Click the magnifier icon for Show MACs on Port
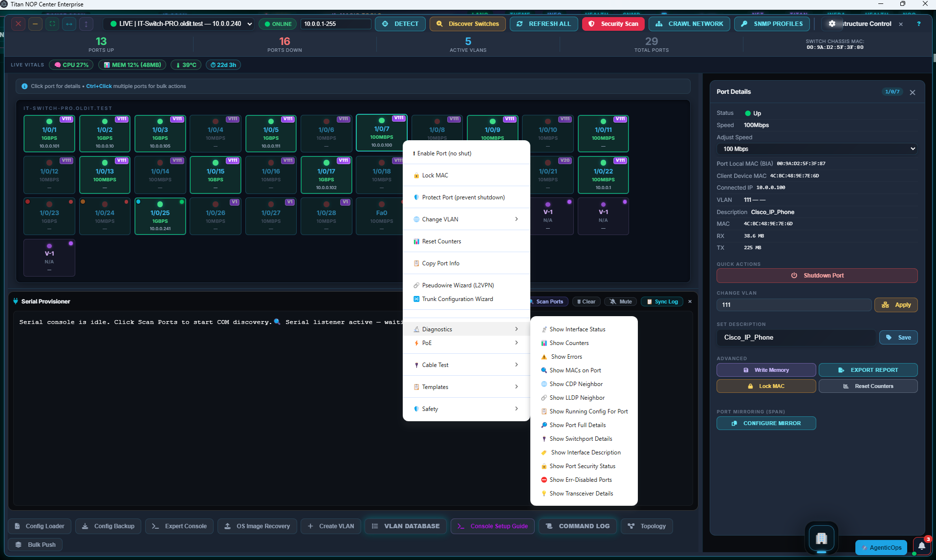The width and height of the screenshot is (936, 560). pos(544,370)
